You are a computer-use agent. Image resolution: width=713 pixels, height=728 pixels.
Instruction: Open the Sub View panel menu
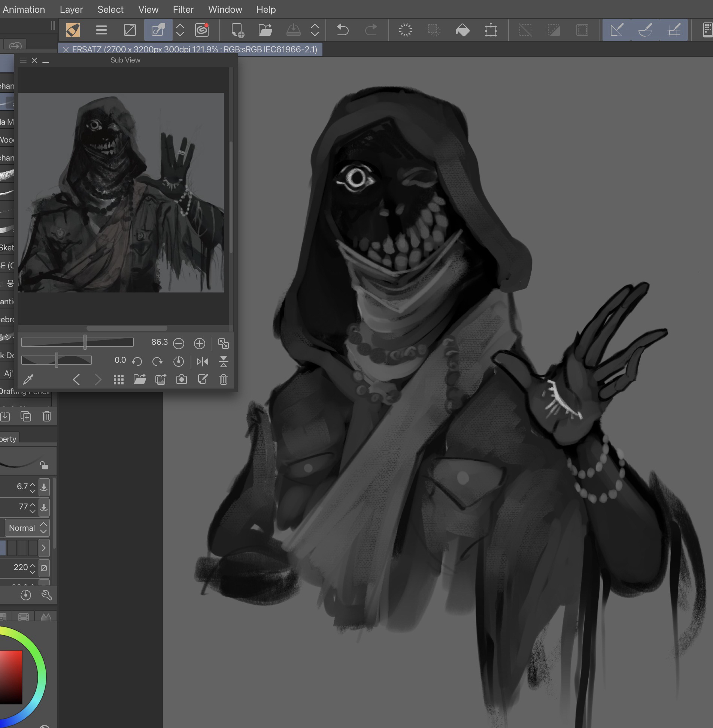23,60
